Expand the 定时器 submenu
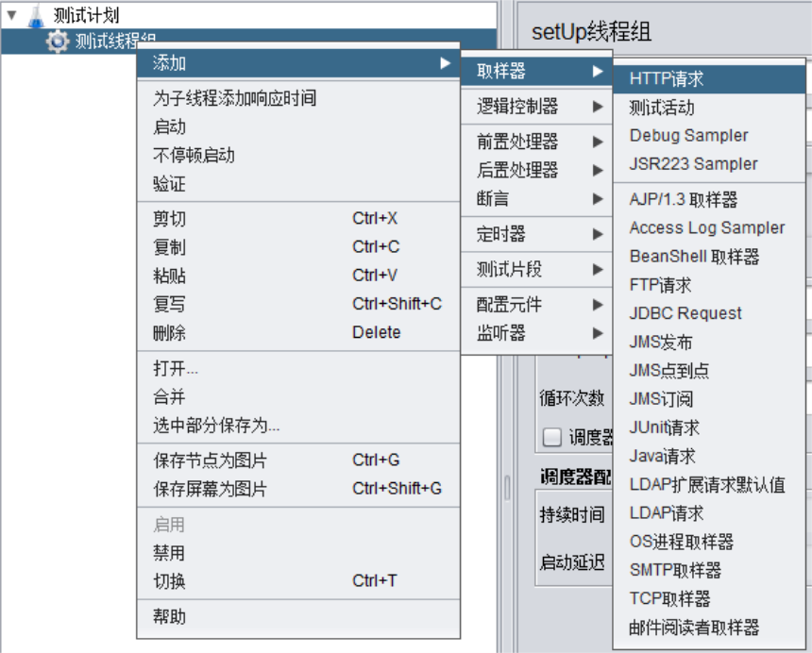The width and height of the screenshot is (812, 653). point(536,234)
